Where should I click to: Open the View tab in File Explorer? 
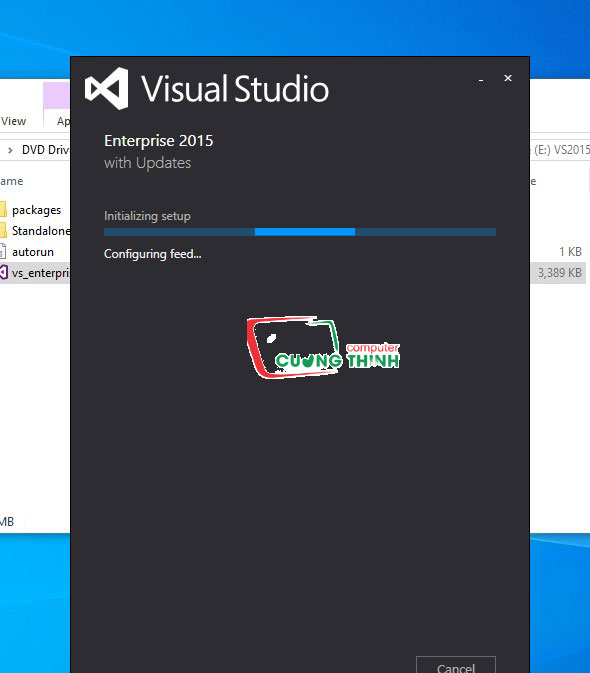point(13,121)
